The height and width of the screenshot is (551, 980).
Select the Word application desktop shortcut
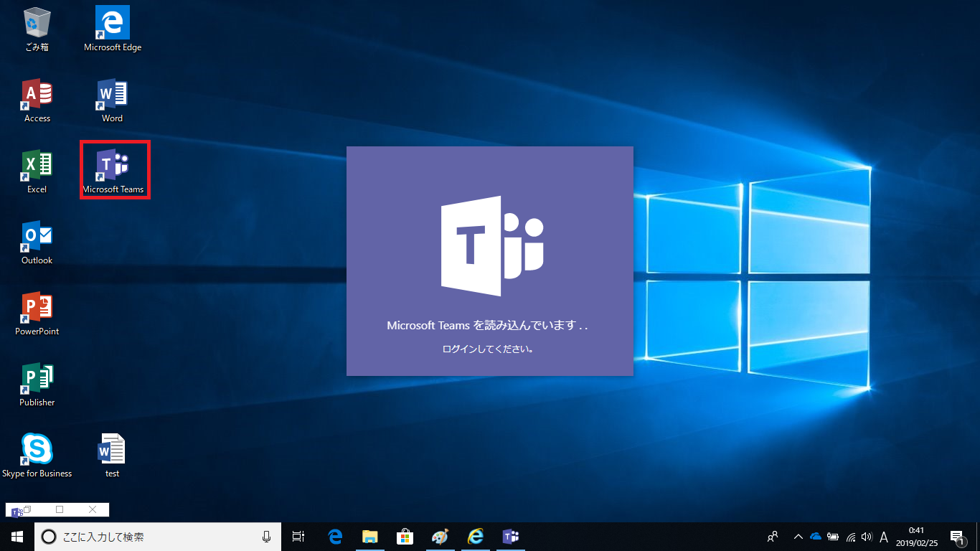point(113,101)
